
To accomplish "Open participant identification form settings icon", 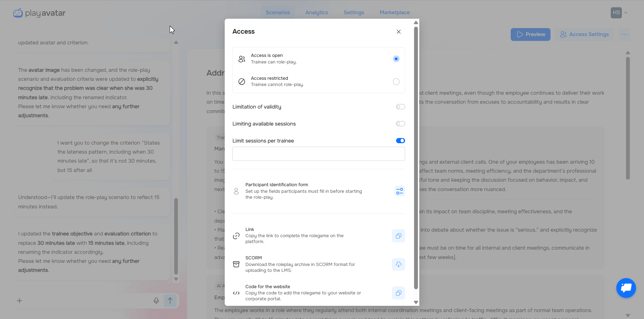I will [400, 191].
